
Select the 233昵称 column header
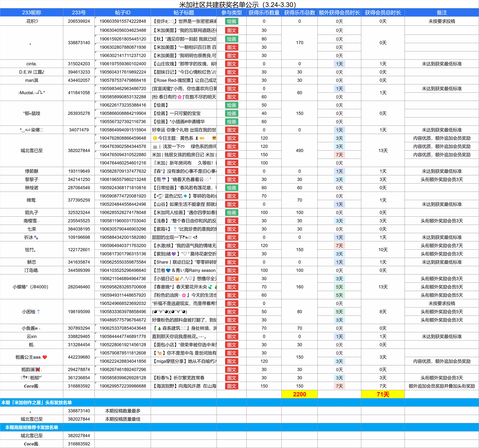point(32,13)
